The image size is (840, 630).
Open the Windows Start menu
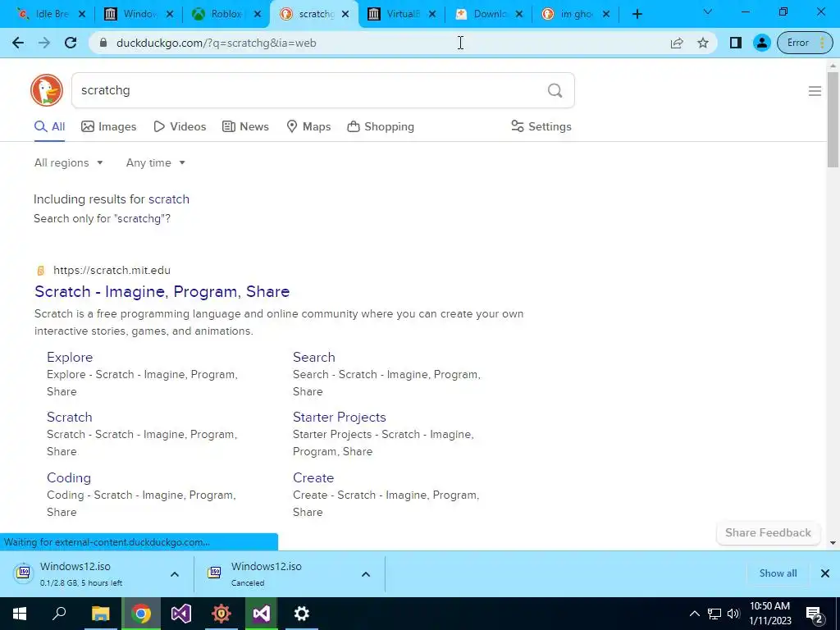(x=20, y=614)
